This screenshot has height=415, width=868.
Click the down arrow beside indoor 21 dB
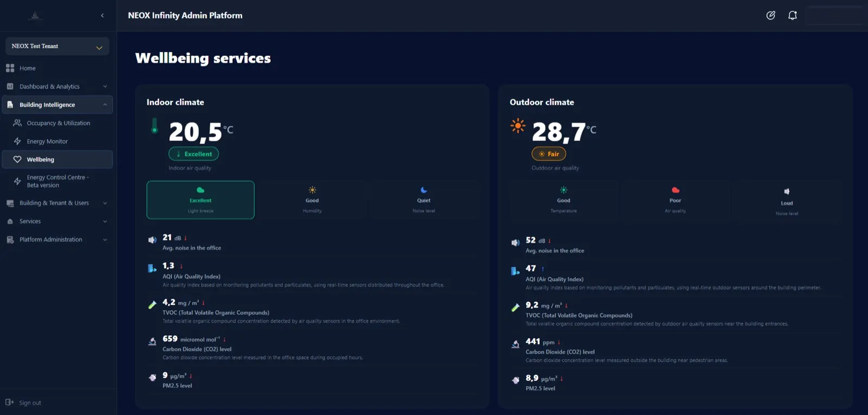point(186,238)
